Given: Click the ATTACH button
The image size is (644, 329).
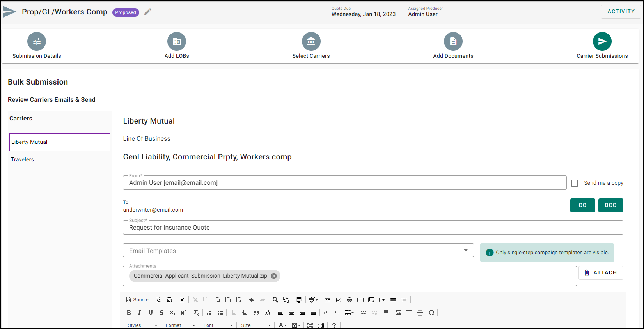Looking at the screenshot, I should (x=601, y=273).
